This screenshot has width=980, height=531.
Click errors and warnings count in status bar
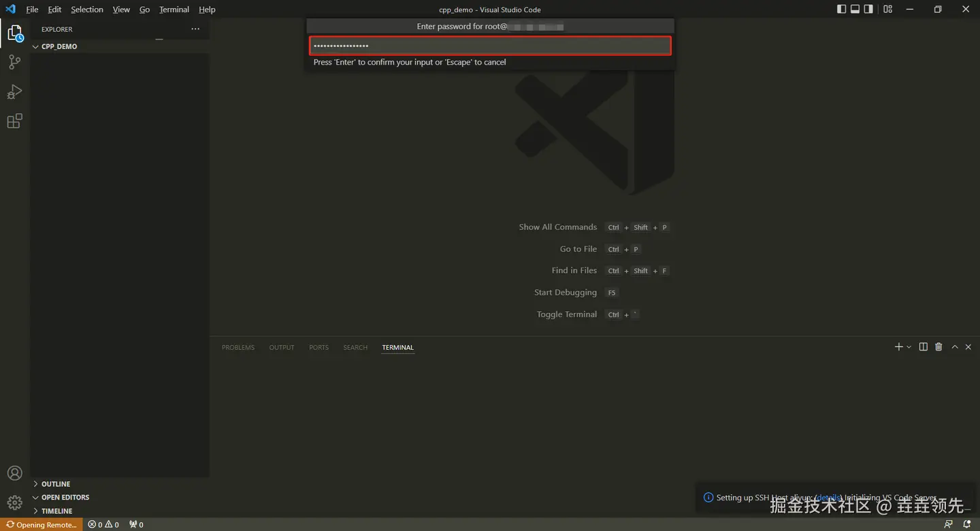coord(103,525)
